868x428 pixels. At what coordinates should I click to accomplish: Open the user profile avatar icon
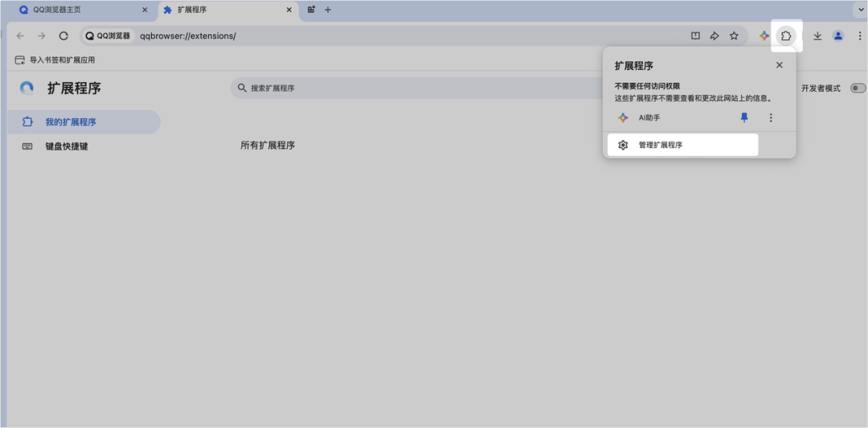(838, 36)
